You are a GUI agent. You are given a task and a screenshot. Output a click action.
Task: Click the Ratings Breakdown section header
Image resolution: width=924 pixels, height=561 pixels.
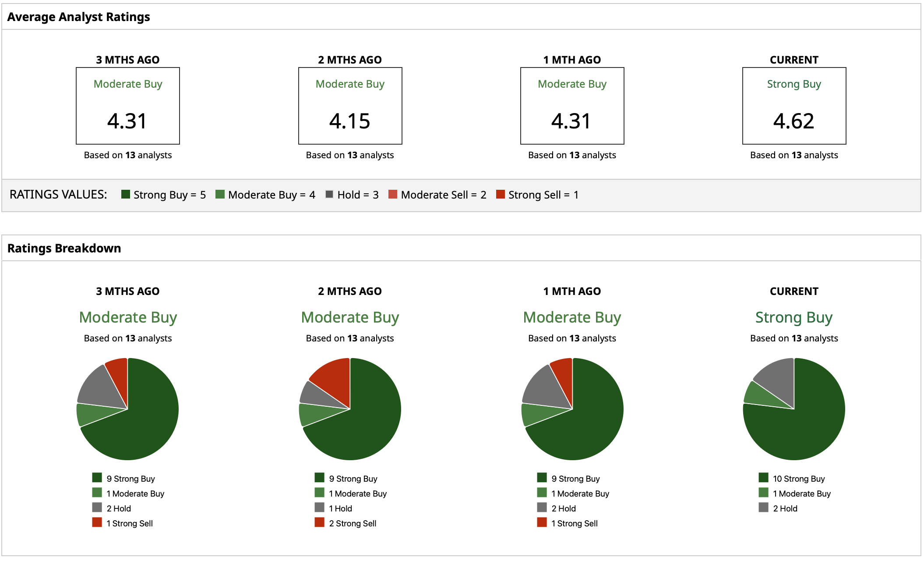[x=64, y=248]
